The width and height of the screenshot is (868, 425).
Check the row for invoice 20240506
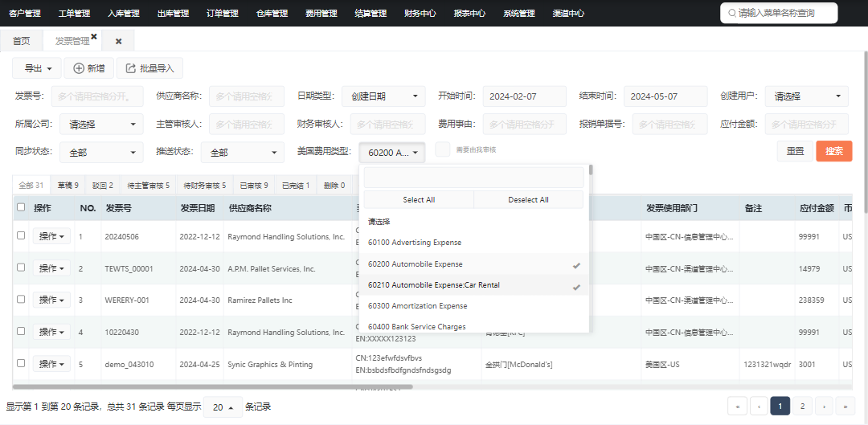coord(21,235)
